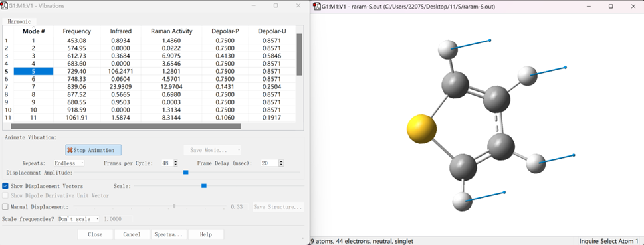
Task: Select the Harmonic tab
Action: point(19,21)
